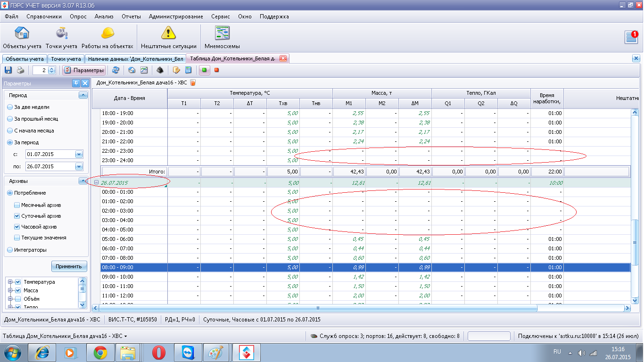644x362 pixels.
Task: Click the house icon in table toolbar
Action: point(132,70)
